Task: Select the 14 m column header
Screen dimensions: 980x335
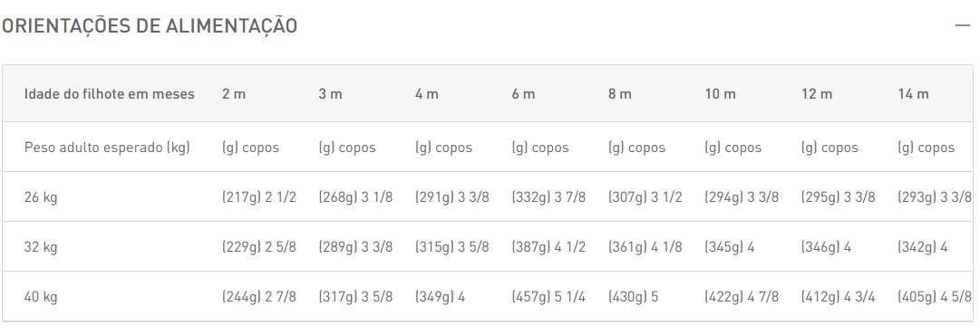Action: point(913,94)
